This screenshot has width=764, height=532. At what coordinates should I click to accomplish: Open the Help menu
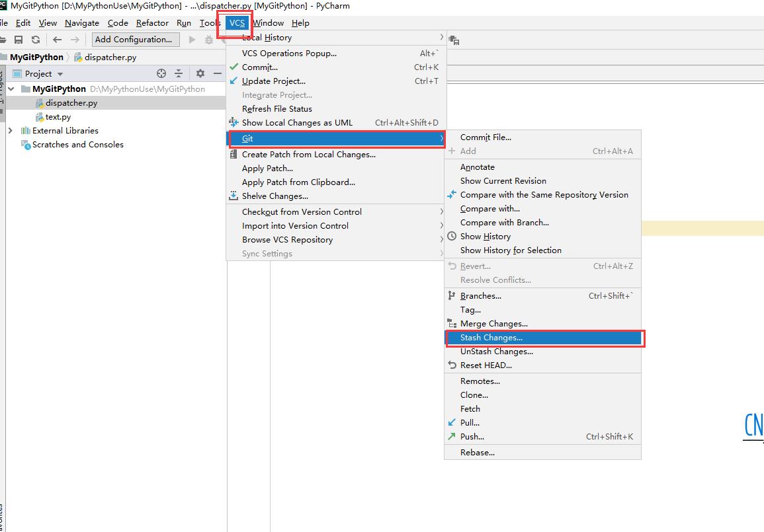[300, 23]
